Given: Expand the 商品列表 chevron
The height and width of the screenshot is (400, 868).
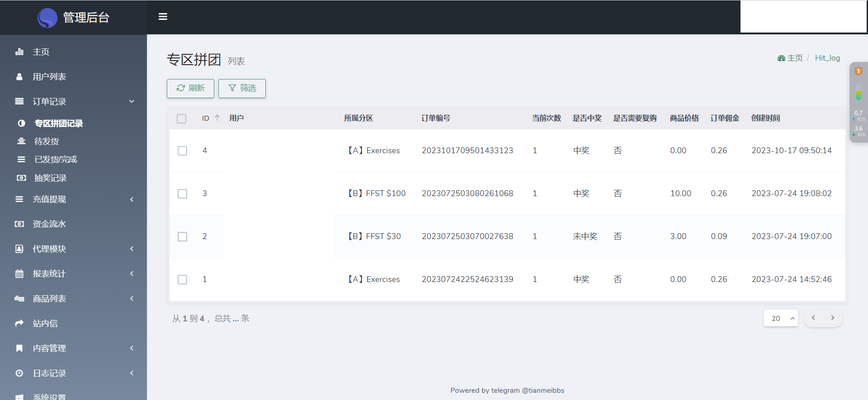Looking at the screenshot, I should coord(132,299).
